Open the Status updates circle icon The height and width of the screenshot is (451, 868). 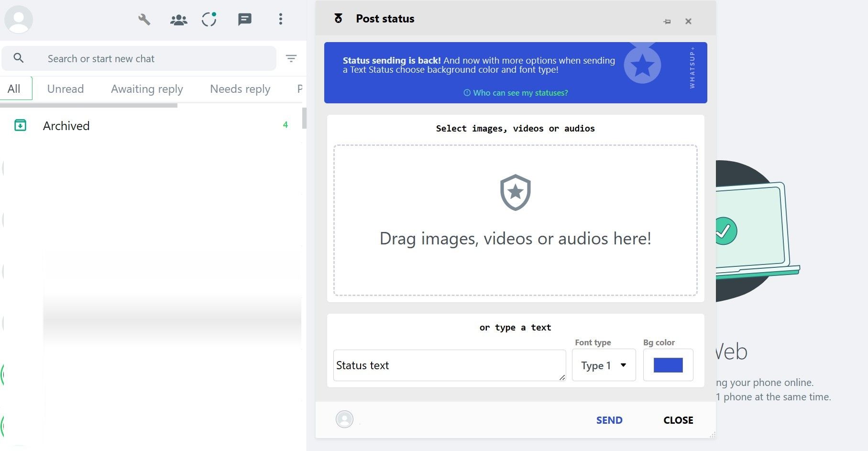coord(209,20)
